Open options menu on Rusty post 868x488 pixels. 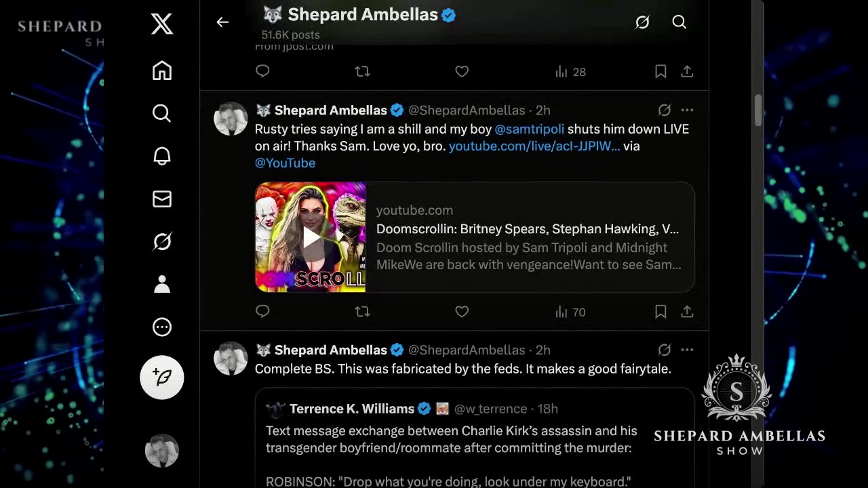pos(687,110)
